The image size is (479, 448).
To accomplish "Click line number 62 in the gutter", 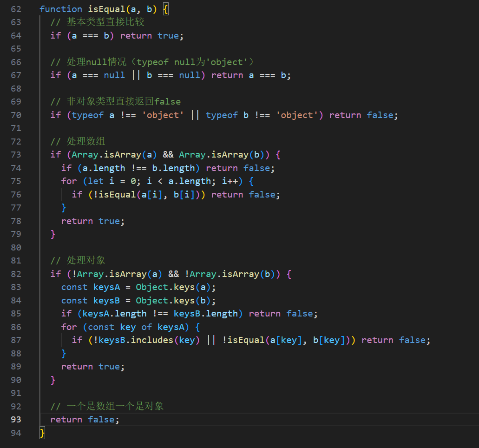I will click(x=16, y=9).
